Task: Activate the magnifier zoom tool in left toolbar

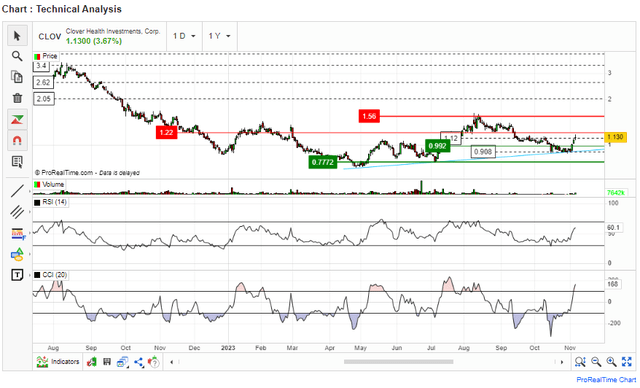Action: pos(17,56)
